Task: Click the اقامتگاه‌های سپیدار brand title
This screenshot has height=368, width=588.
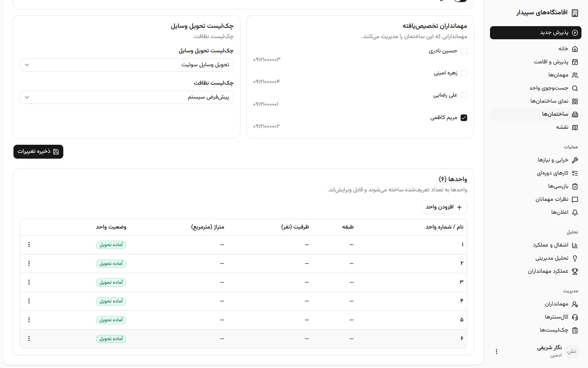Action: tap(542, 13)
